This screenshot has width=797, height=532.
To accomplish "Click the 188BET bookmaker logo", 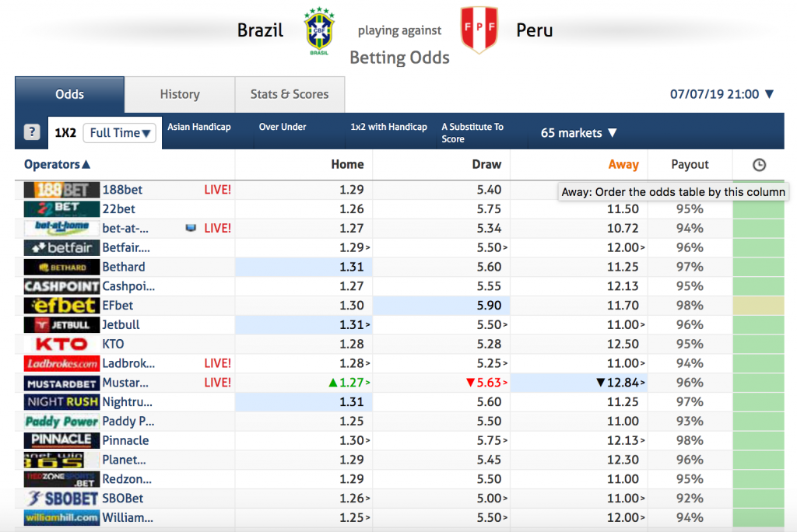I will tap(61, 190).
